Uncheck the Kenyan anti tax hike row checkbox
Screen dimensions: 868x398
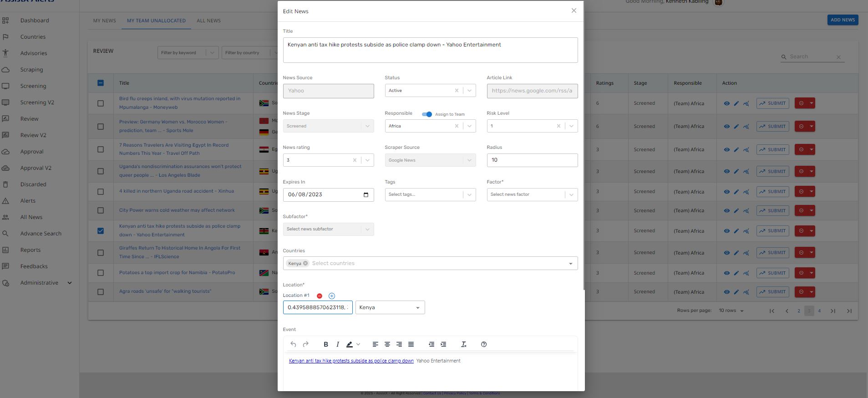101,231
